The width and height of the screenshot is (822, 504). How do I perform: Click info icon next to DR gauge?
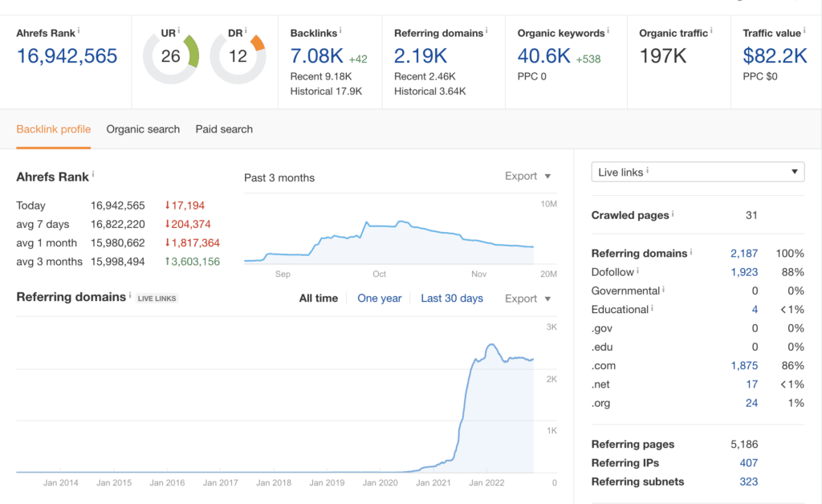[x=246, y=31]
